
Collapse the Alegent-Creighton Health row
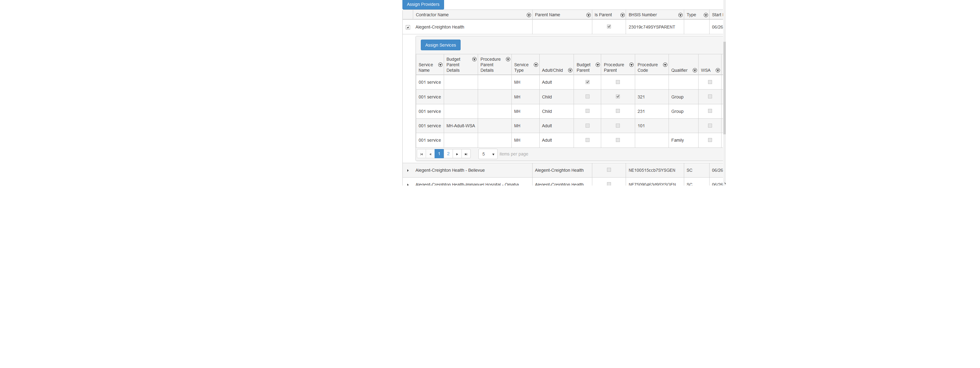408,27
